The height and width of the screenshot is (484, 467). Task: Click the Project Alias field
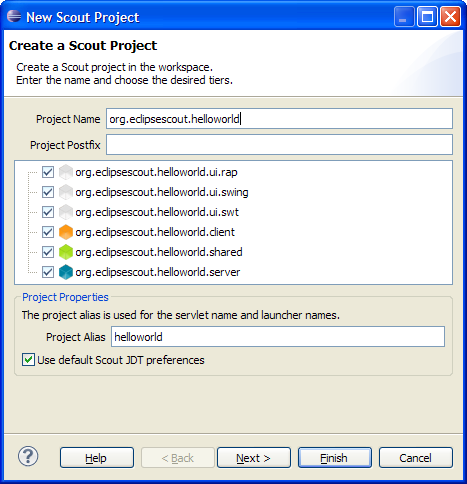[x=278, y=337]
